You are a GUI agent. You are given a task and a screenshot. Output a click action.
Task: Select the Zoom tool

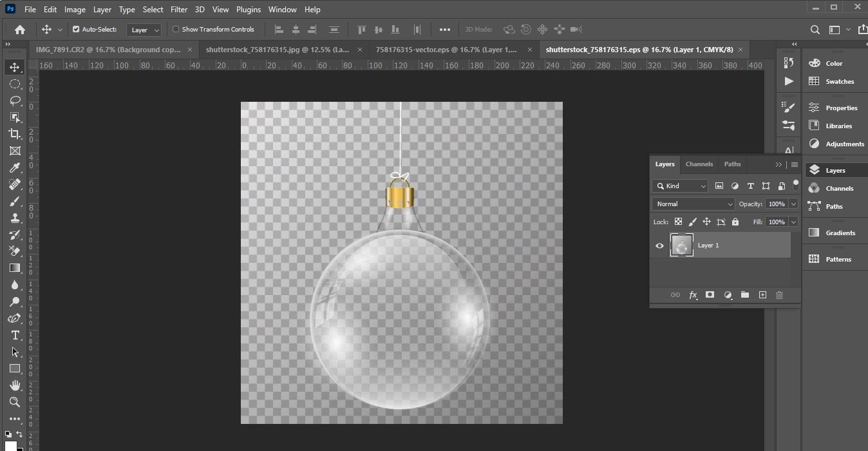click(x=14, y=401)
